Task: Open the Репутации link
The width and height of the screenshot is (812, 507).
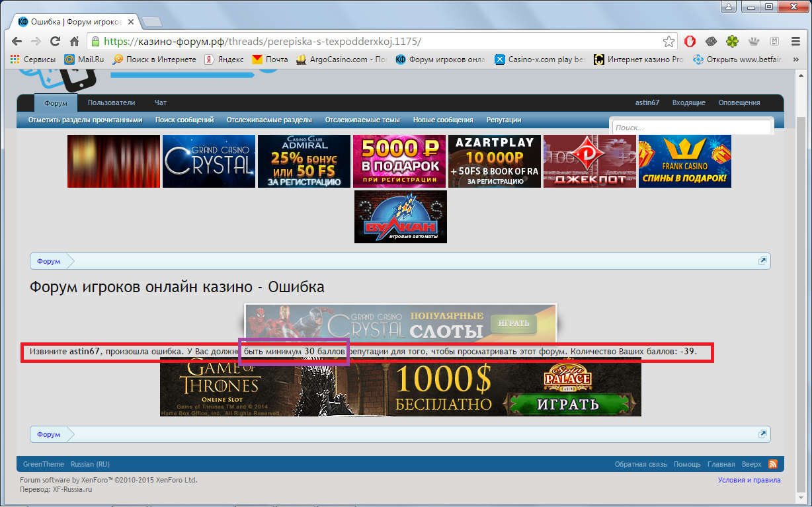Action: coord(504,120)
